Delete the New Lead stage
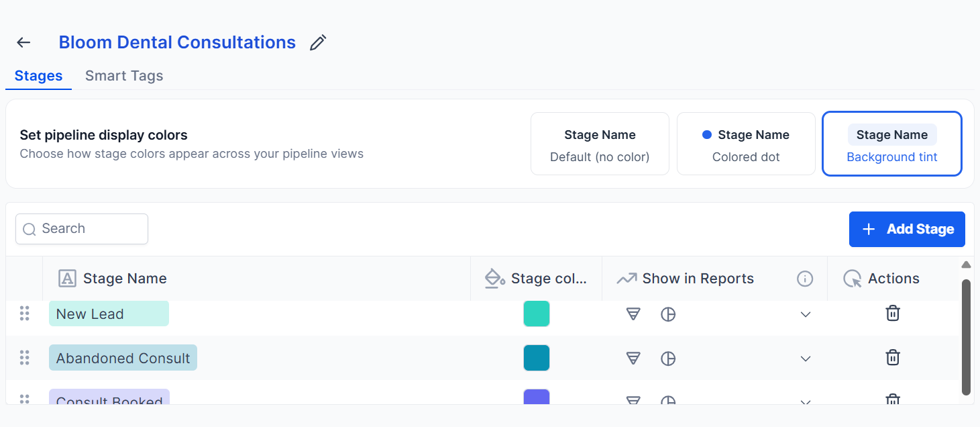Image resolution: width=980 pixels, height=427 pixels. click(x=893, y=313)
